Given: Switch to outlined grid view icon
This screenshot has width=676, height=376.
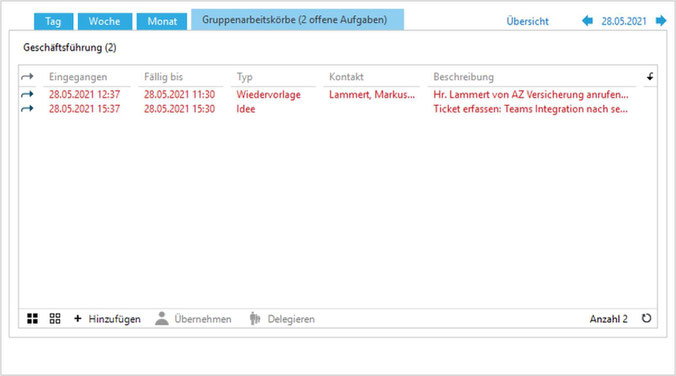Looking at the screenshot, I should (x=55, y=319).
